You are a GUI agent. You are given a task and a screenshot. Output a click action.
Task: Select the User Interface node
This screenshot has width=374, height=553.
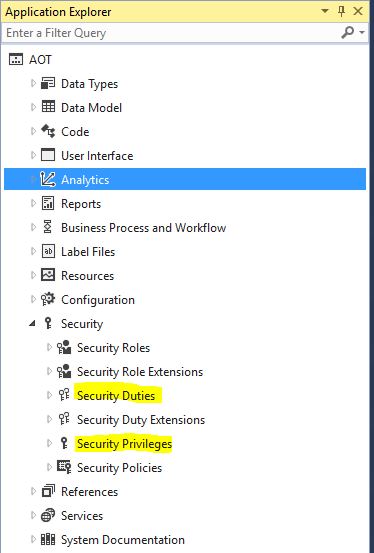coord(97,155)
